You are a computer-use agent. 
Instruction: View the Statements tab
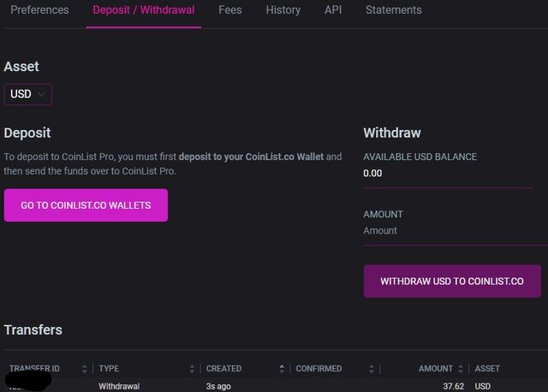394,9
